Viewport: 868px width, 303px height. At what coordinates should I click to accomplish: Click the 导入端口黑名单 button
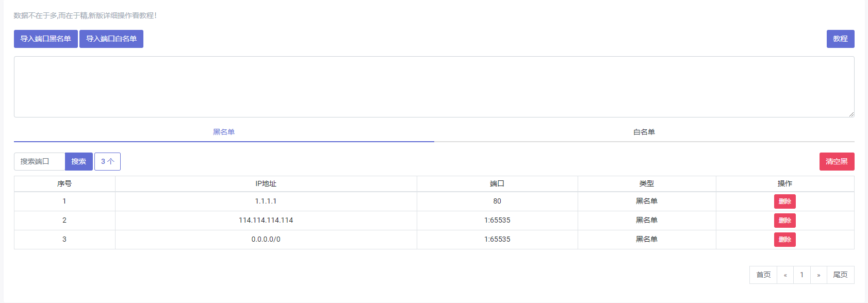46,39
